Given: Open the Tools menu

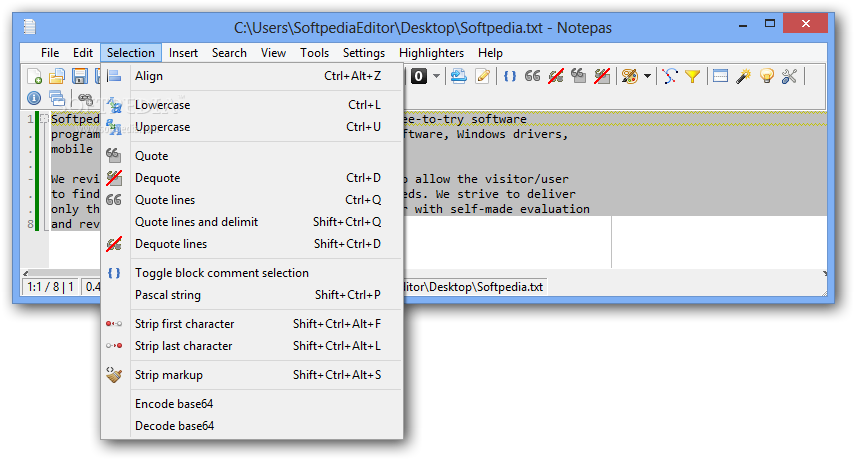Looking at the screenshot, I should 315,53.
